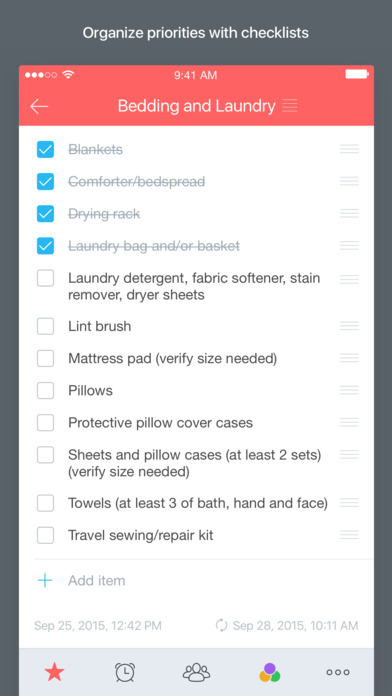
Task: Tap the reorder handle next to Mattress pad
Action: (349, 358)
